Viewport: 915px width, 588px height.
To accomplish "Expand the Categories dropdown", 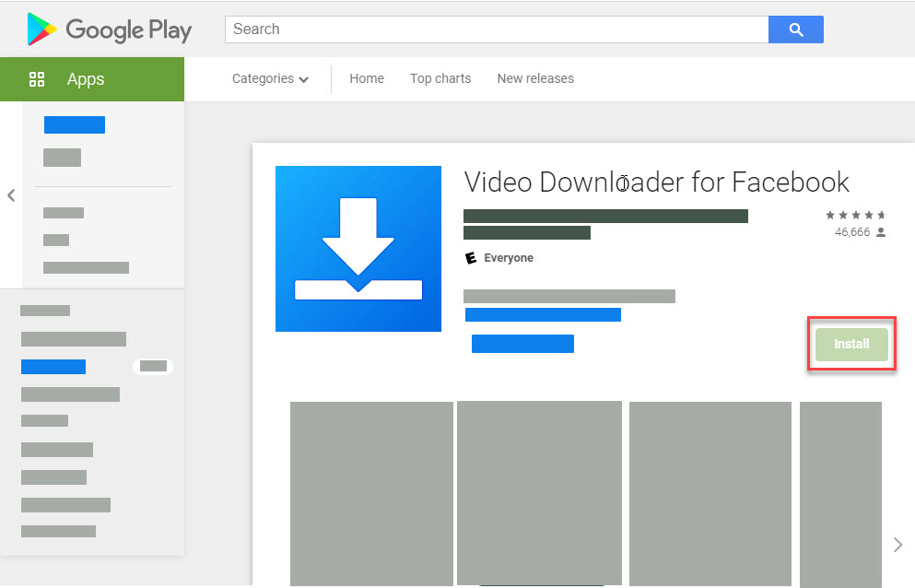I will (x=270, y=79).
